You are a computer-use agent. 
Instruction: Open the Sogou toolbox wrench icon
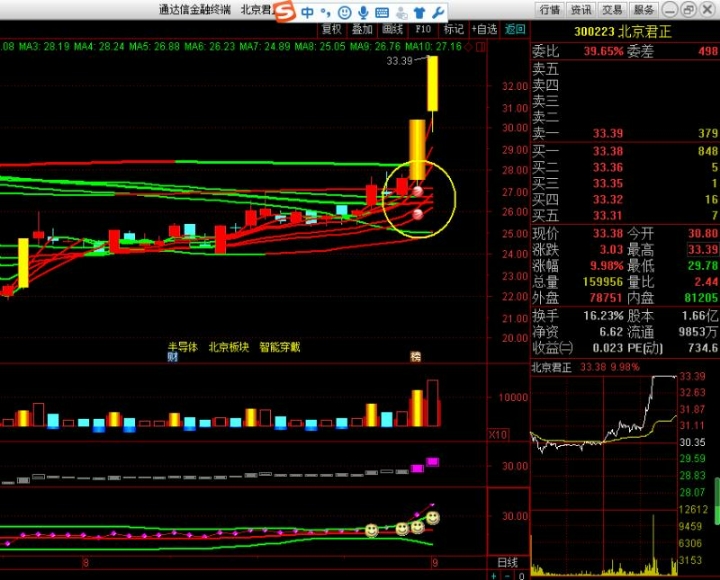point(438,12)
